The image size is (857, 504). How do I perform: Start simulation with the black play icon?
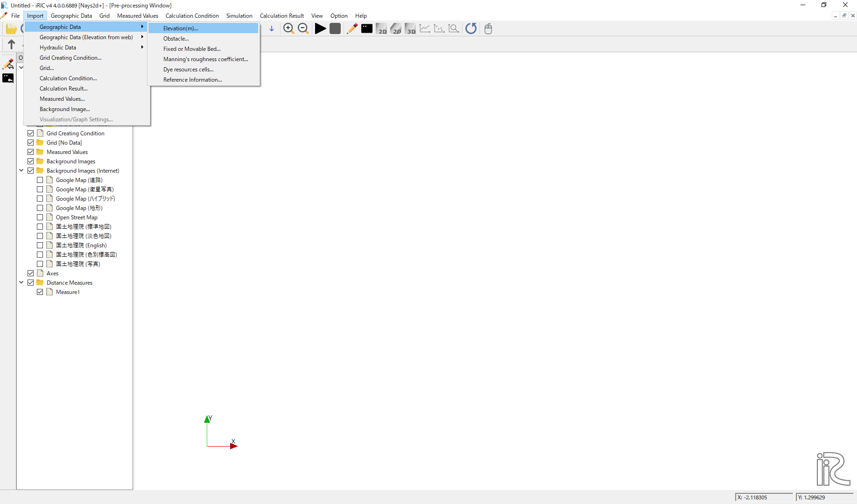[x=320, y=28]
